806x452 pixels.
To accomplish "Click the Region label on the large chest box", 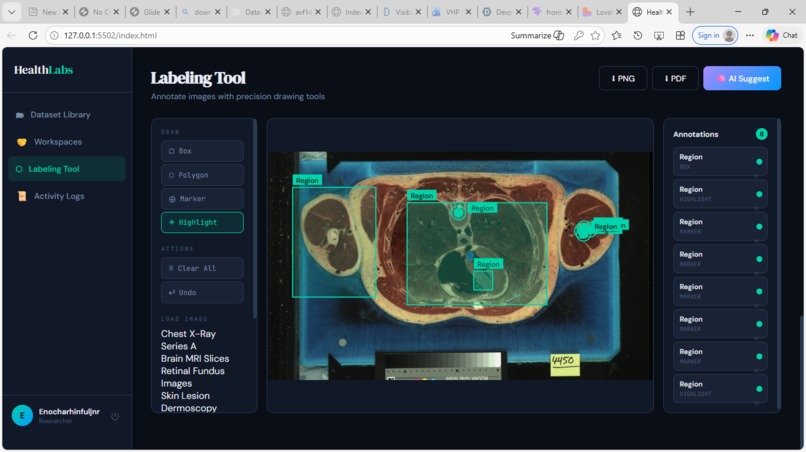I will coord(421,196).
